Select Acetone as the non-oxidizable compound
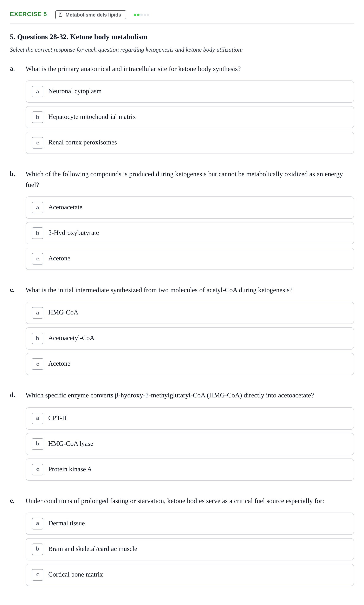Image resolution: width=364 pixels, height=605 pixels. coord(190,259)
